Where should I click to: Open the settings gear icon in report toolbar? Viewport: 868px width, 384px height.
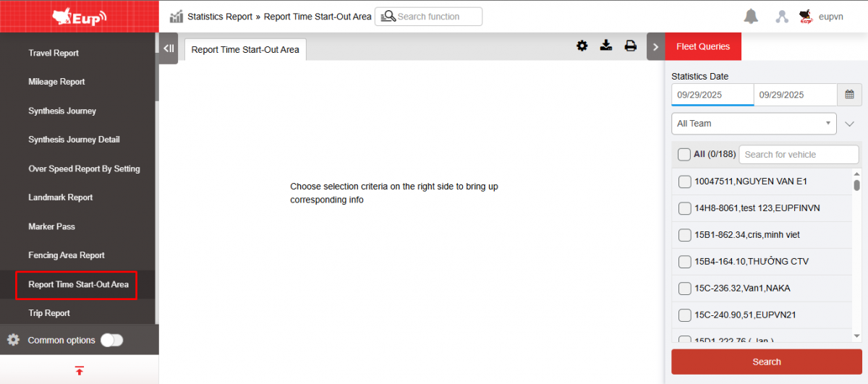tap(582, 46)
